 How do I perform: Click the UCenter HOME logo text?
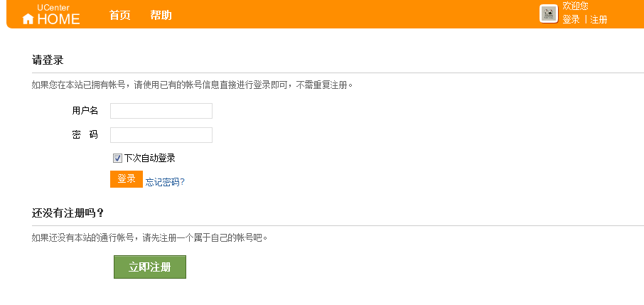click(58, 15)
